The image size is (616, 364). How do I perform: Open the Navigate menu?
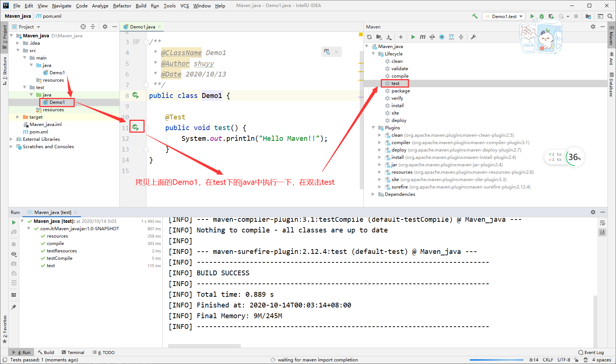point(61,6)
